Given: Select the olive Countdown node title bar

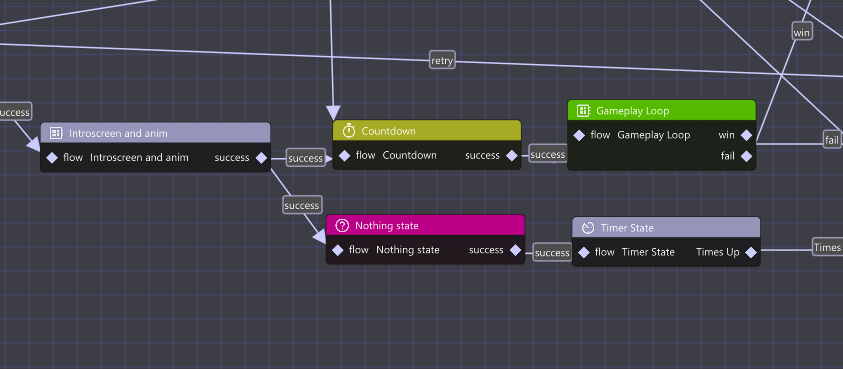Looking at the screenshot, I should pos(427,131).
